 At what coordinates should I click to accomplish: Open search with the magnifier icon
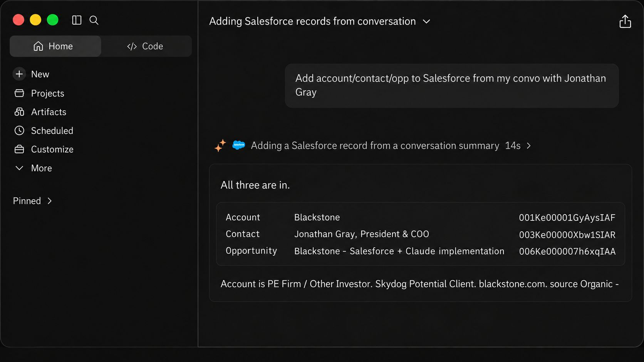(x=94, y=20)
